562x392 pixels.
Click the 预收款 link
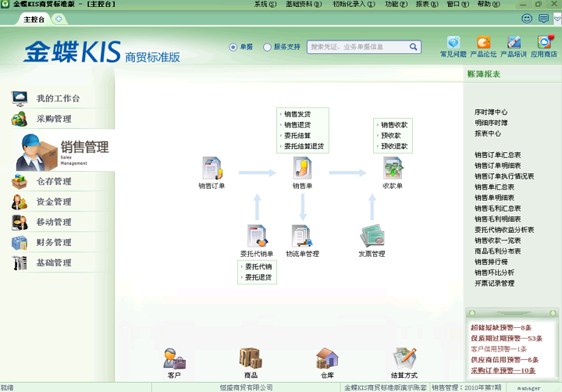pyautogui.click(x=391, y=136)
